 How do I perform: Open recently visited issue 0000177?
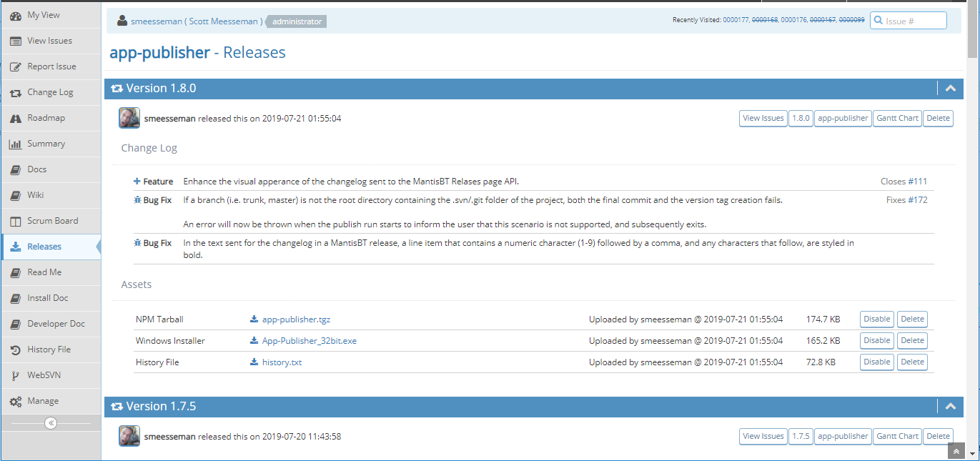[736, 20]
